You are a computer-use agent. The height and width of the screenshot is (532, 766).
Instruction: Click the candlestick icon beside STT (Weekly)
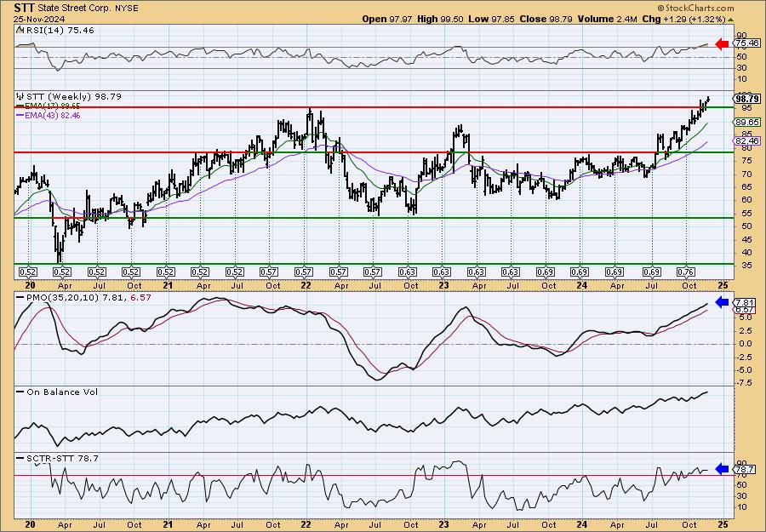(x=20, y=97)
